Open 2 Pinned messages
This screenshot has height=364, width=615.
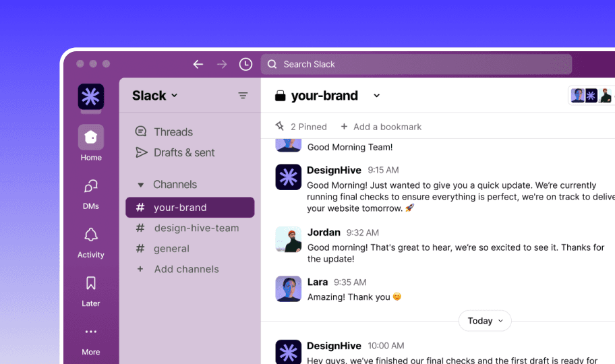301,127
